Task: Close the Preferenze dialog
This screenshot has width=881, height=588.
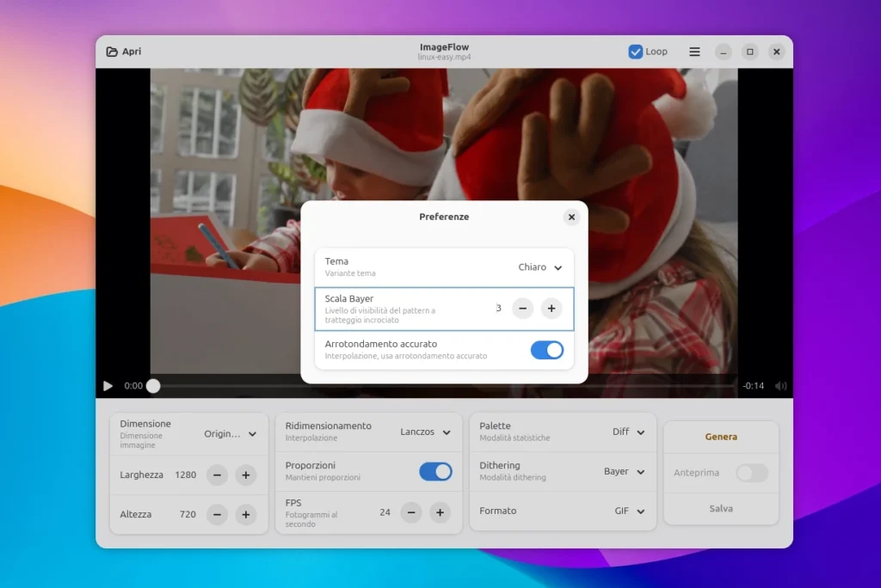Action: point(571,217)
